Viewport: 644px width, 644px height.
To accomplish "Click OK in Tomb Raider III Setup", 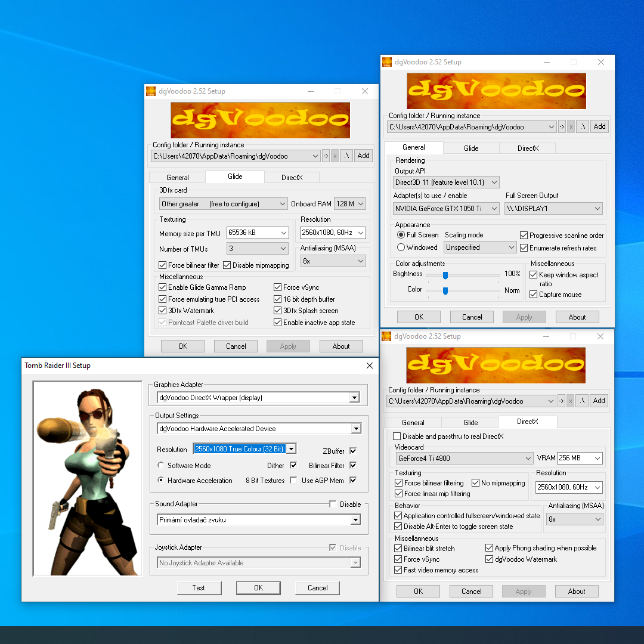I will 258,588.
